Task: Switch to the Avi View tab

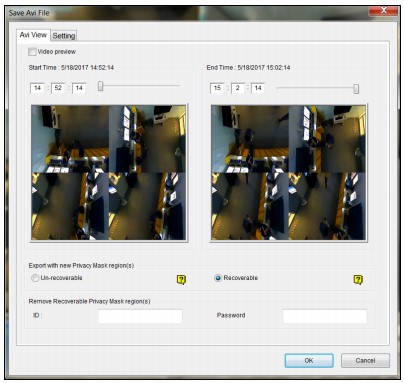Action: tap(33, 35)
